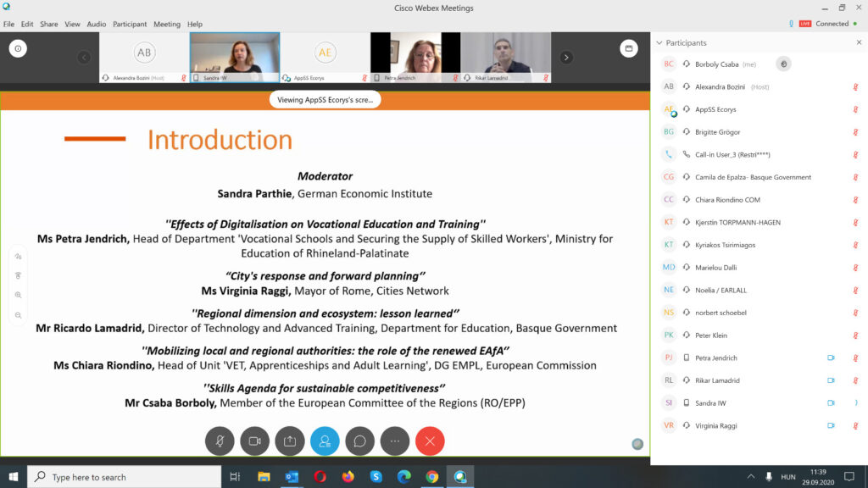Open the meeting information icon
This screenshot has width=868, height=488.
click(18, 49)
